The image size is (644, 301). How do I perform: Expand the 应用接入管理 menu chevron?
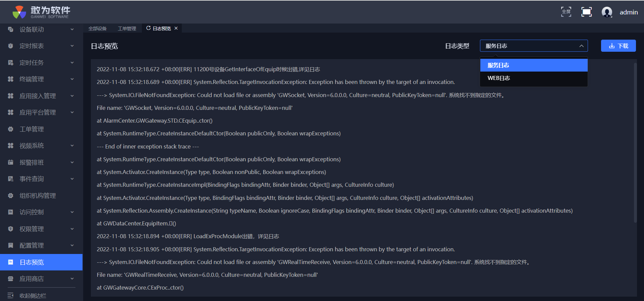click(x=72, y=96)
